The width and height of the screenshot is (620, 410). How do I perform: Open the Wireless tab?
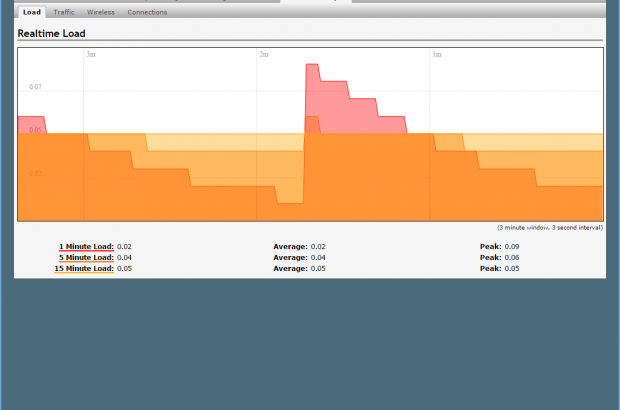100,12
